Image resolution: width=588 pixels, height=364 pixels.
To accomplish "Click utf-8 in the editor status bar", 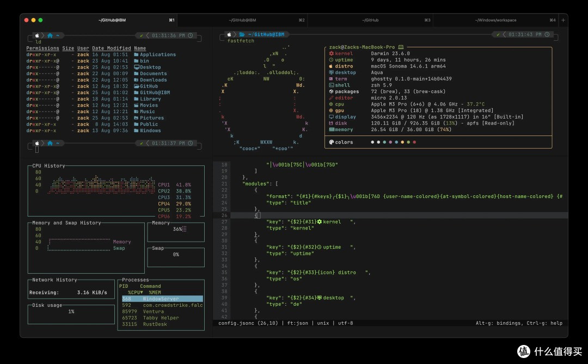I will click(x=345, y=323).
